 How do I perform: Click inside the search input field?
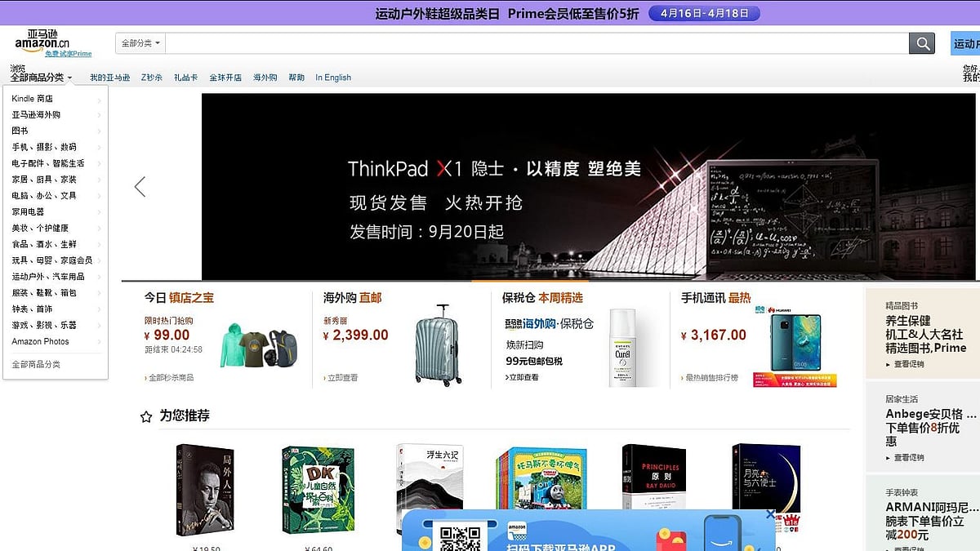[x=531, y=43]
